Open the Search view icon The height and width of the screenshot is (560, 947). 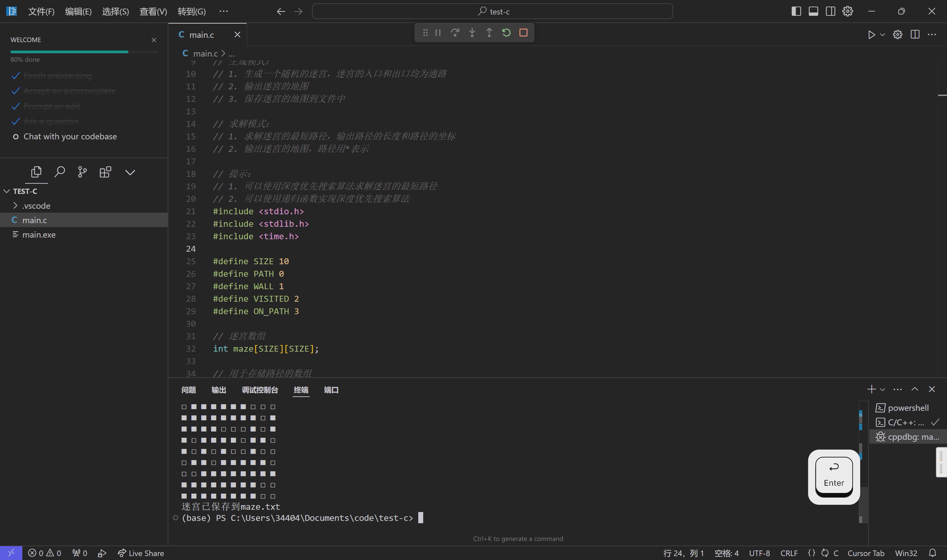pyautogui.click(x=60, y=172)
